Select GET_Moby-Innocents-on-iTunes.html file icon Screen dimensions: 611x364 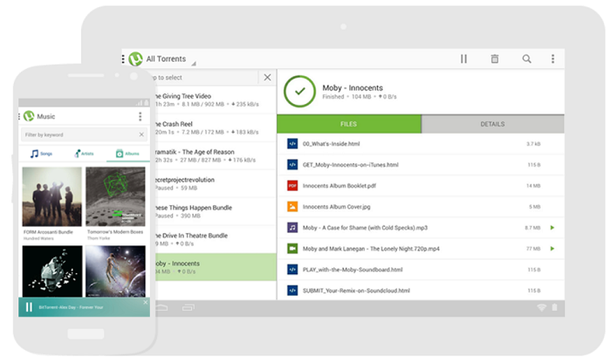coord(292,165)
